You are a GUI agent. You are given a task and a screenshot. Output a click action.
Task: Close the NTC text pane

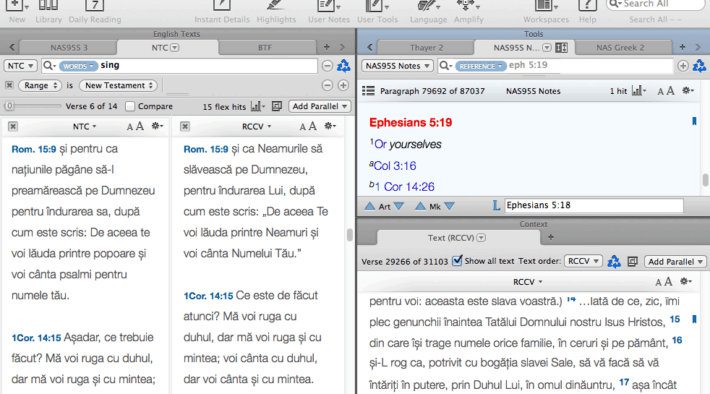(13, 126)
